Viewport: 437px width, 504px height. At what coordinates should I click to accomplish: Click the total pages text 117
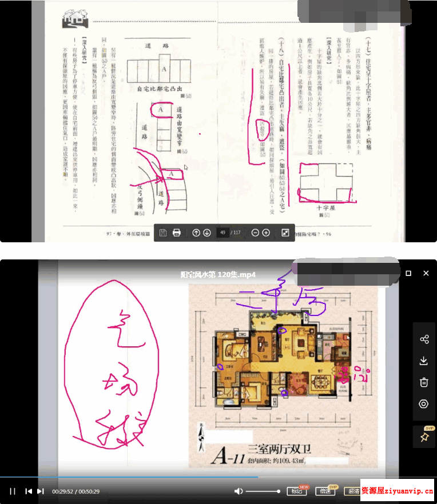coord(237,233)
